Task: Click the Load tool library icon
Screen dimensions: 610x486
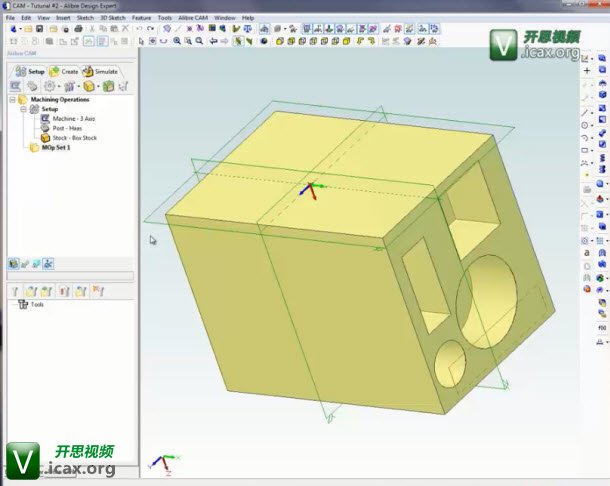Action: pos(31,291)
